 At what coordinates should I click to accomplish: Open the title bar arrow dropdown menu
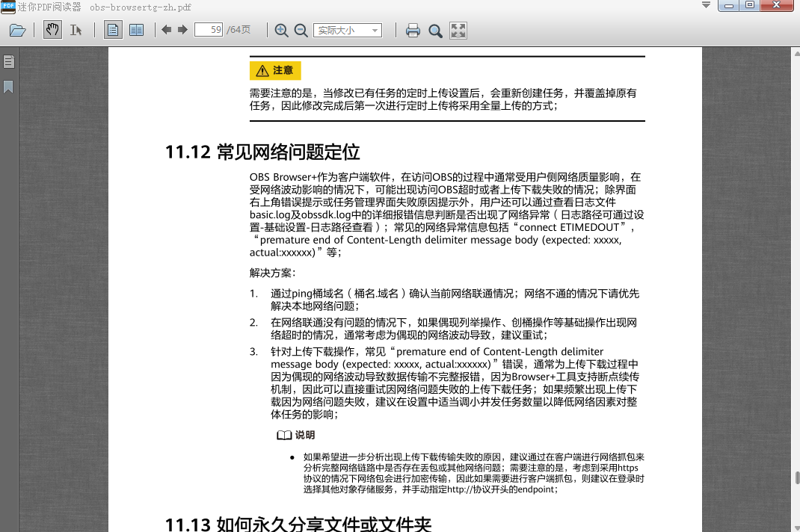pyautogui.click(x=704, y=6)
